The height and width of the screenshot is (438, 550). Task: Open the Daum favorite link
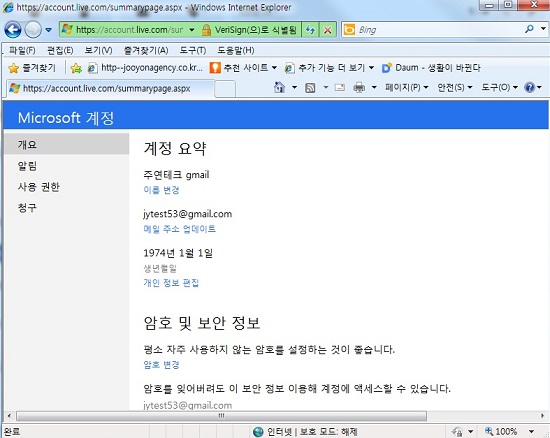tap(431, 68)
